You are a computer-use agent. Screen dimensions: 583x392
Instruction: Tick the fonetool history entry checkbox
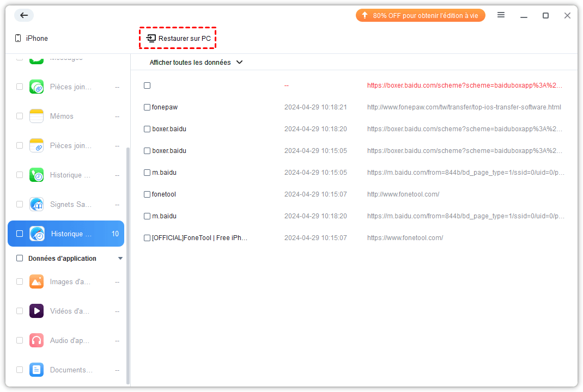click(147, 194)
